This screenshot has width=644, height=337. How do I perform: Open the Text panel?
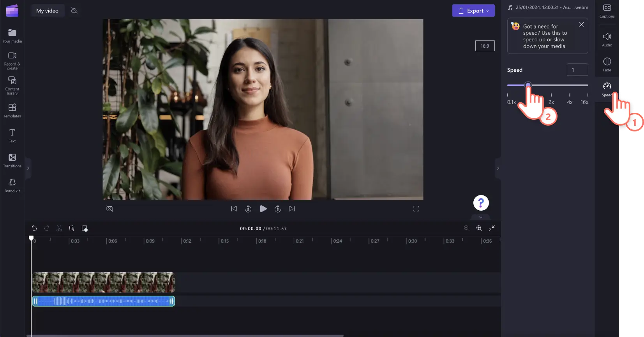pyautogui.click(x=12, y=135)
